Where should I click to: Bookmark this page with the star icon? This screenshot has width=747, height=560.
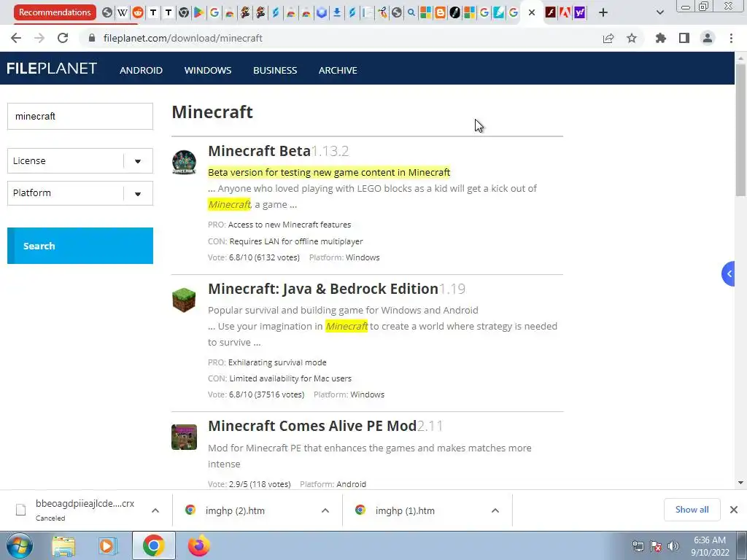632,38
